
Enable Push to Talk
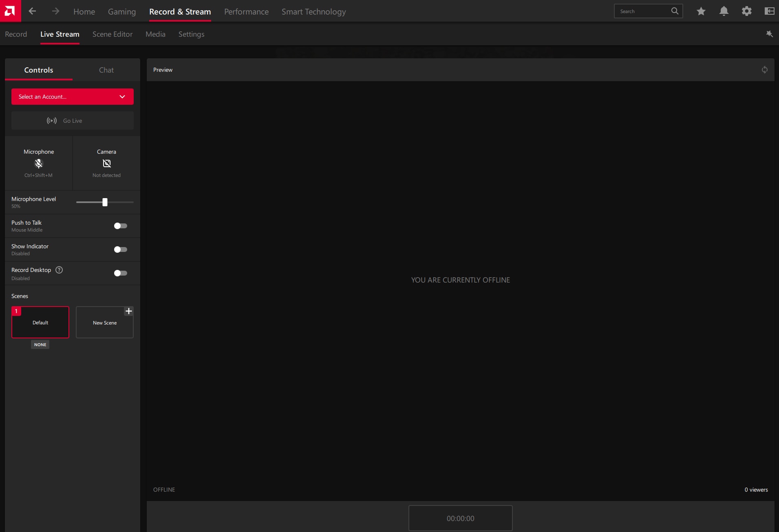(x=120, y=226)
